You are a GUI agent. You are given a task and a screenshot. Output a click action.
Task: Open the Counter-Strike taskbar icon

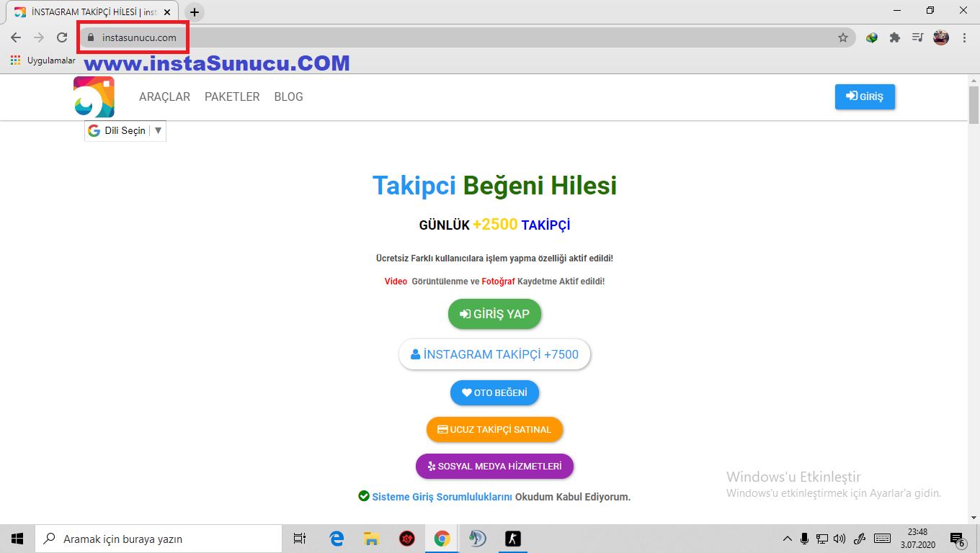[x=512, y=539]
